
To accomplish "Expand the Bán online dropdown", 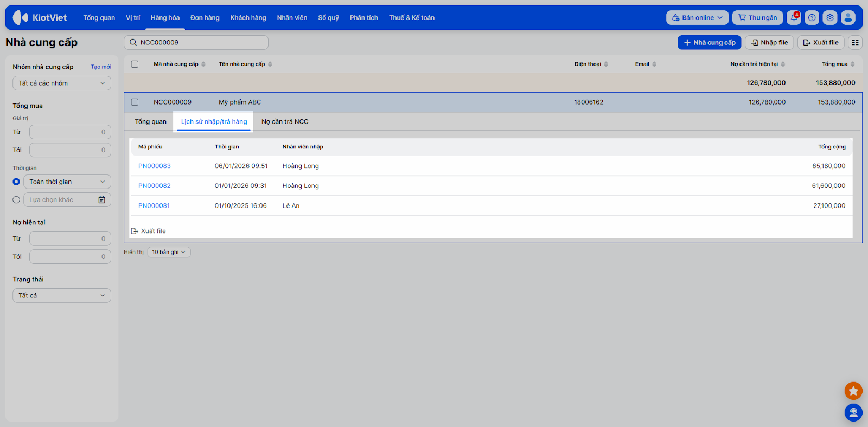I will pyautogui.click(x=697, y=17).
